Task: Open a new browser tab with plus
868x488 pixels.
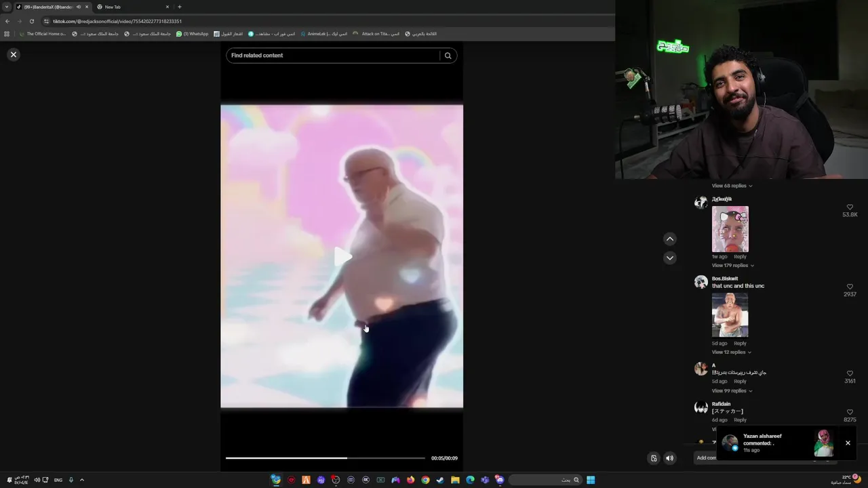Action: (180, 7)
